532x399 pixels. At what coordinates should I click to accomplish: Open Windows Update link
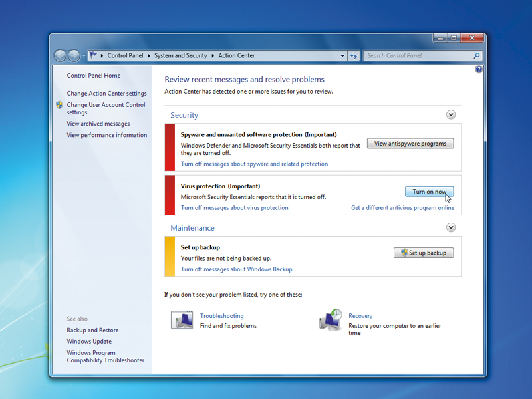tap(89, 341)
